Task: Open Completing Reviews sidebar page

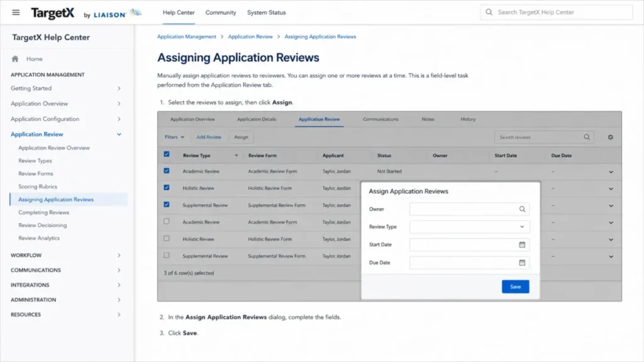Action: click(43, 212)
